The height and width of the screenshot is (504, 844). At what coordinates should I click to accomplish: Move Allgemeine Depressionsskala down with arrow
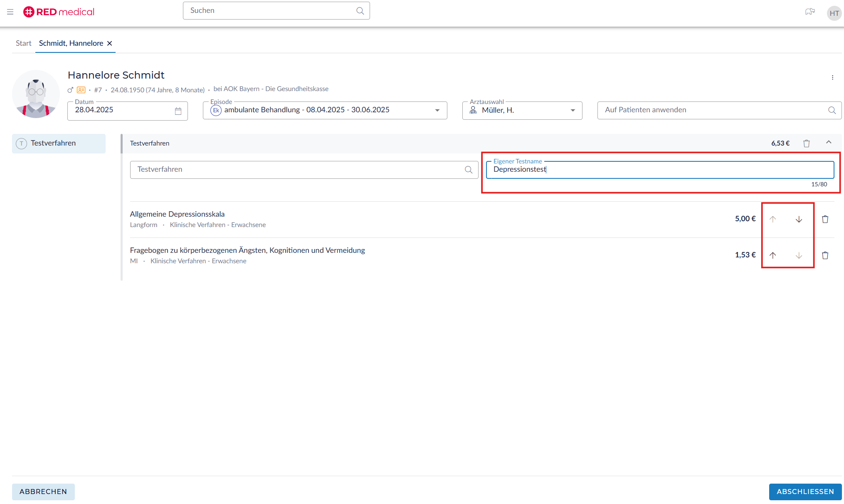[799, 219]
